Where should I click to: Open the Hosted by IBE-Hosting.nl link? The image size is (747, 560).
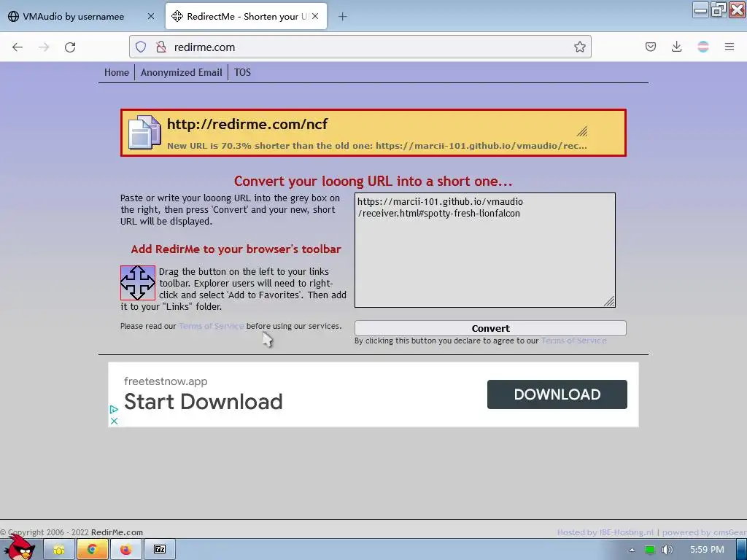pos(605,532)
